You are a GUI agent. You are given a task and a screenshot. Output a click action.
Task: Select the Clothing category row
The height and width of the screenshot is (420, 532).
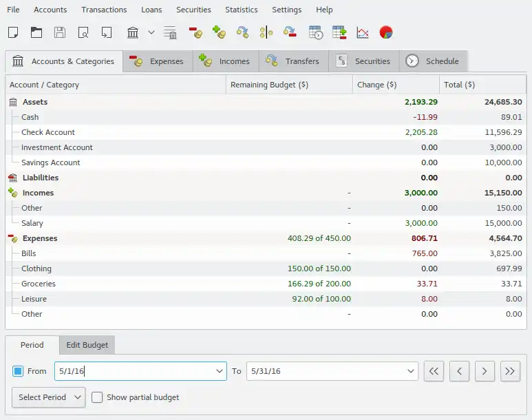point(266,269)
